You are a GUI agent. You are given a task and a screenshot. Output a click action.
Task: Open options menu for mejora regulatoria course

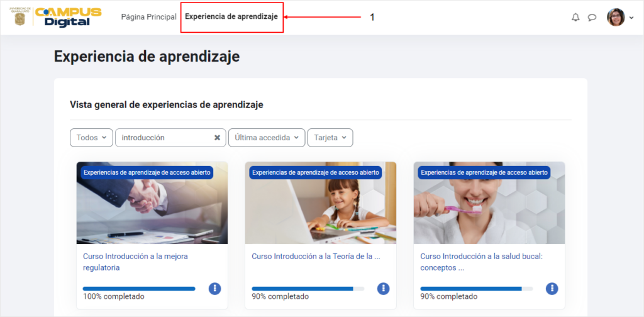point(215,289)
